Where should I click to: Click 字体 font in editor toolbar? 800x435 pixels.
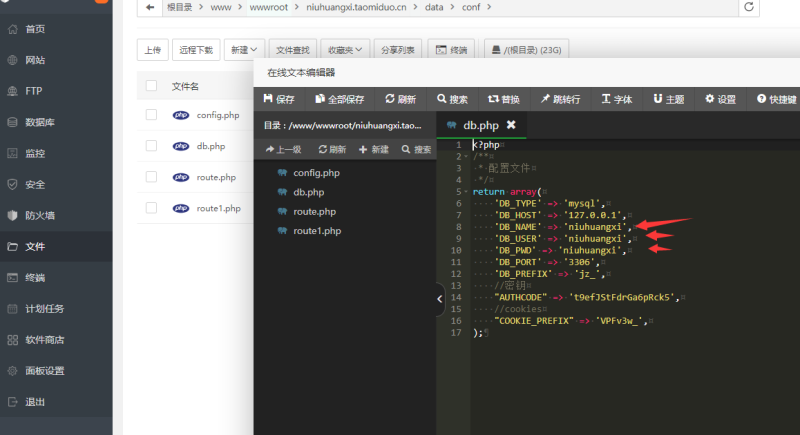(617, 99)
